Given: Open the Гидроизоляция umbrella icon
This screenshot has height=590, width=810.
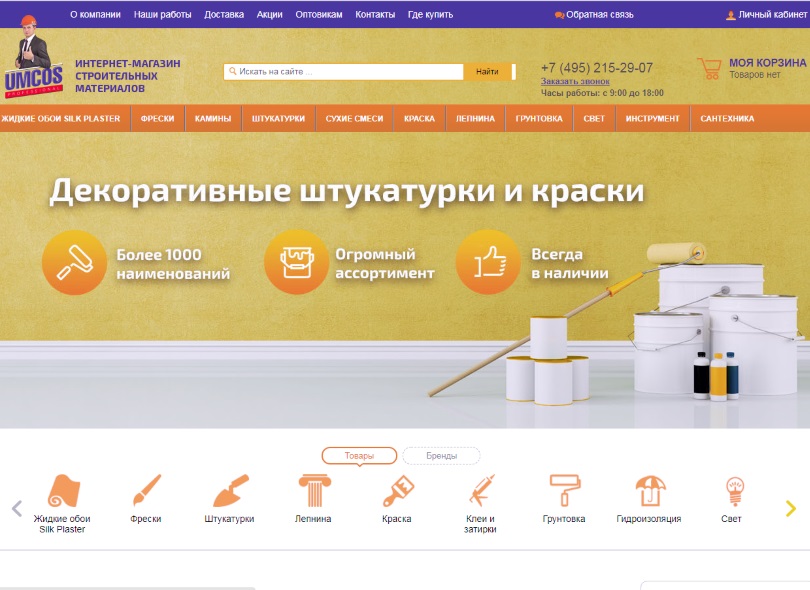Looking at the screenshot, I should [x=650, y=491].
